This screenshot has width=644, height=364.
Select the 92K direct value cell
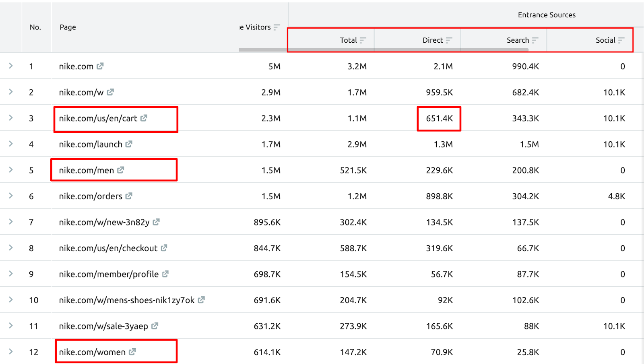coord(445,300)
